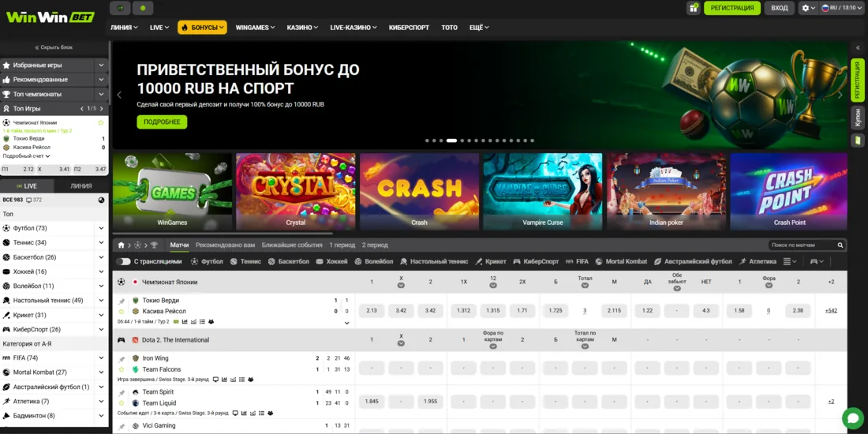This screenshot has width=868, height=434.
Task: Open the vertical Купон tab on right
Action: [x=858, y=117]
